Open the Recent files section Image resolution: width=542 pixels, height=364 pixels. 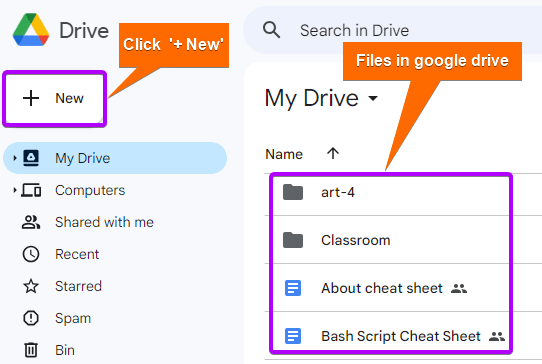click(77, 254)
